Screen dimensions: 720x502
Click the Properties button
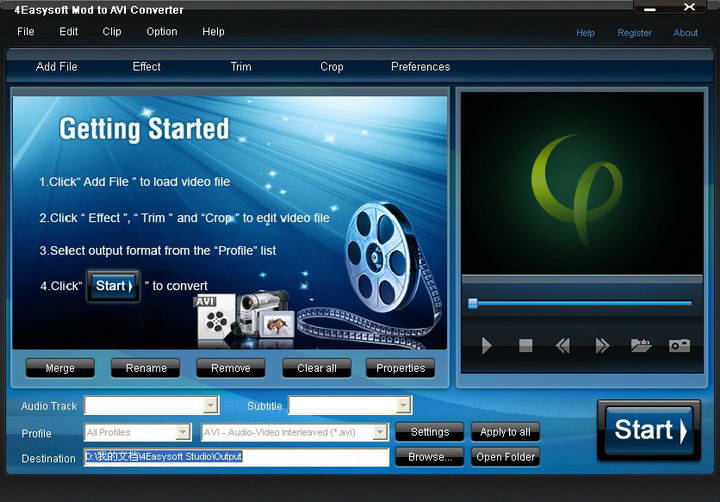[400, 368]
